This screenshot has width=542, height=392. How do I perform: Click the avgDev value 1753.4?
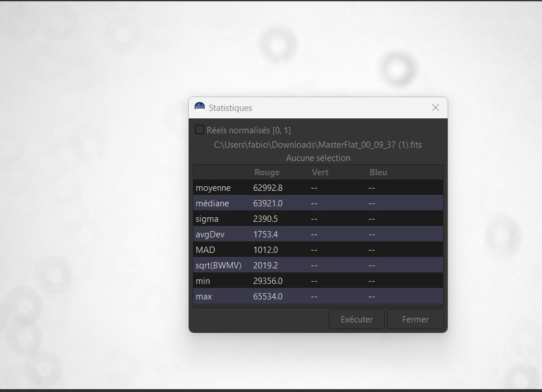pos(265,235)
